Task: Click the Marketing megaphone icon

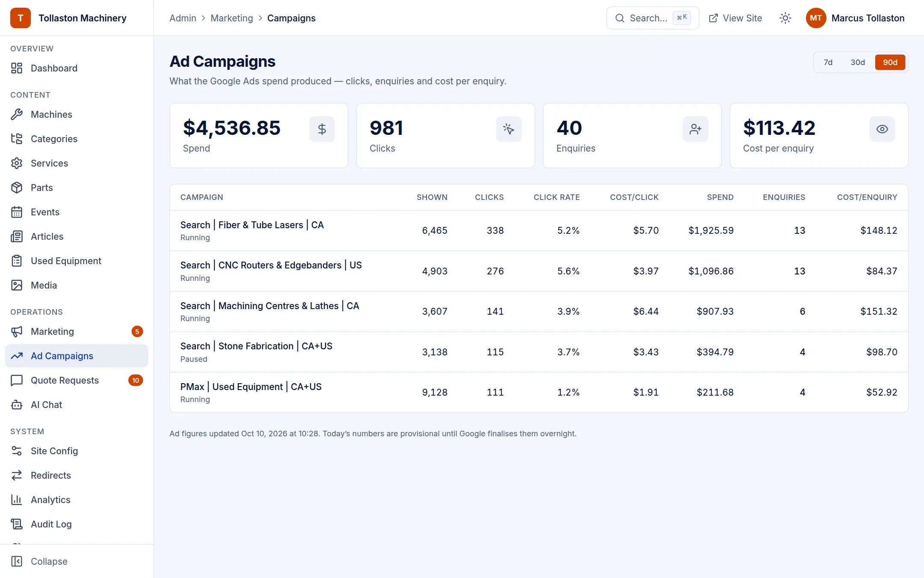Action: (x=17, y=331)
